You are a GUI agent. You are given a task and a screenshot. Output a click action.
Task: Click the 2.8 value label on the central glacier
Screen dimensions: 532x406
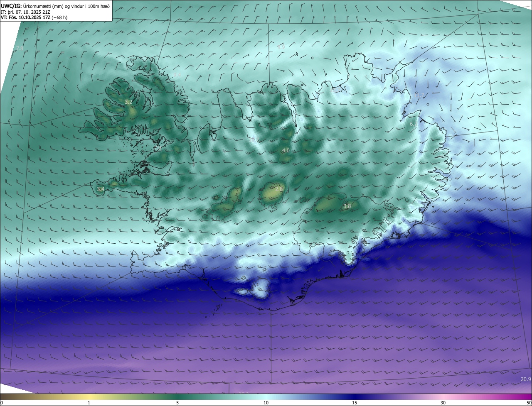coord(279,189)
